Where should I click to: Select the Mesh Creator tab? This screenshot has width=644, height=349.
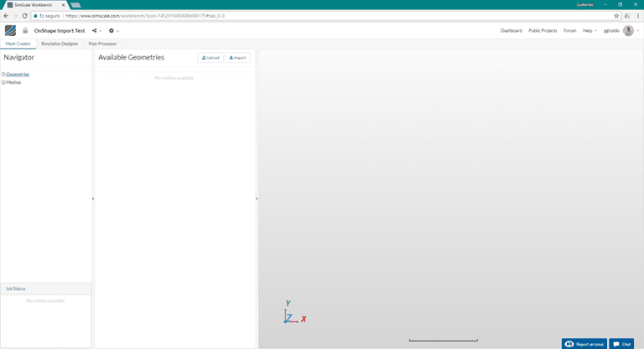click(18, 43)
